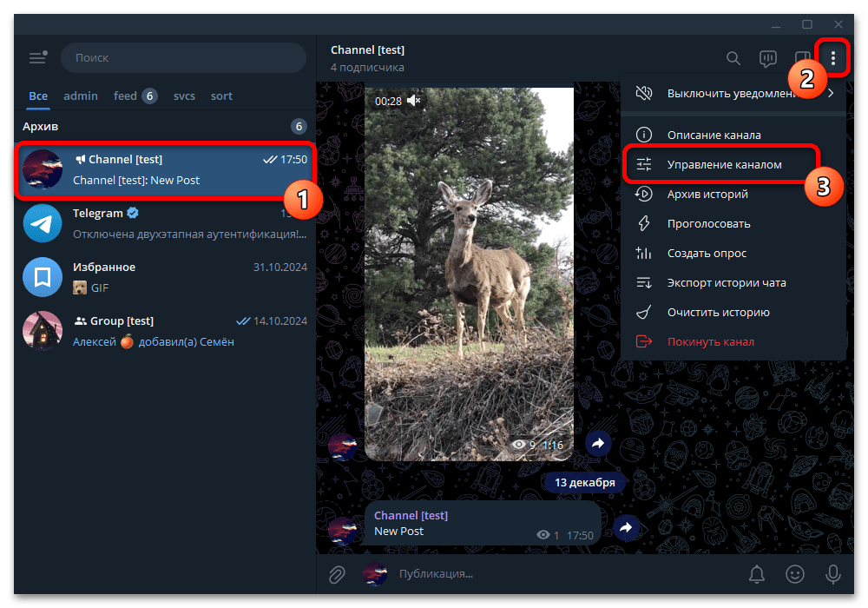868x608 pixels.
Task: Click the search icon in channel header
Action: point(733,58)
